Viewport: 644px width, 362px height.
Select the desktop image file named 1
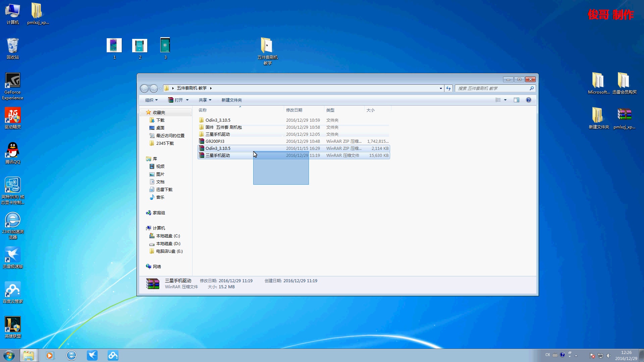tap(114, 49)
